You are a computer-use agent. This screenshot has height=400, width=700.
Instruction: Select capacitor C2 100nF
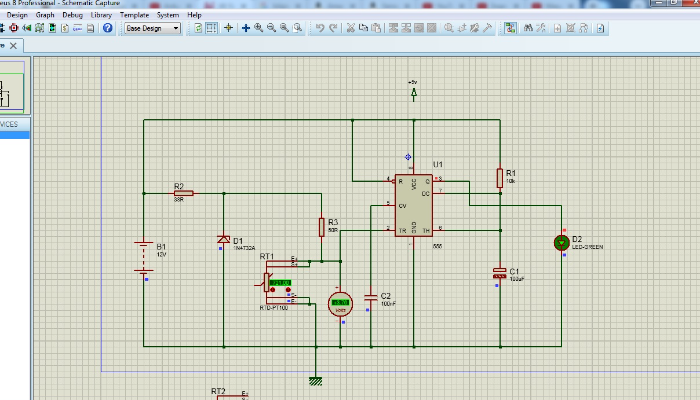(x=371, y=297)
